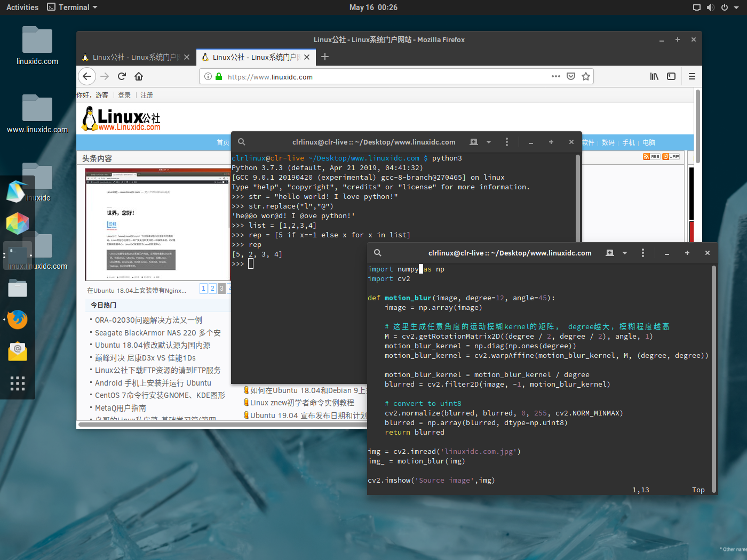Select slideshow page 3 button
The height and width of the screenshot is (560, 747).
[x=221, y=289]
